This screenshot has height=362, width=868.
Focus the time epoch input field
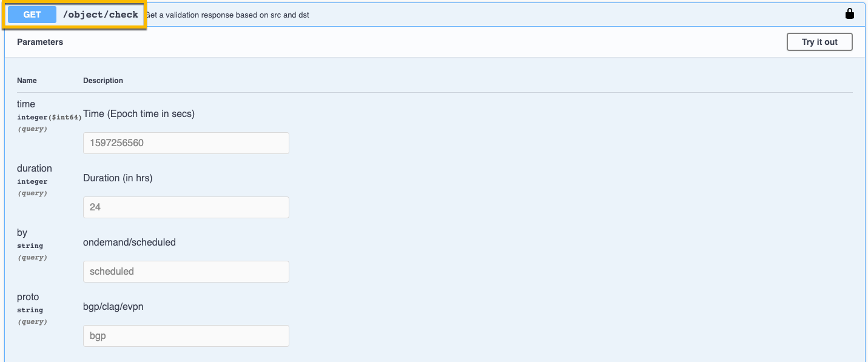tap(186, 143)
